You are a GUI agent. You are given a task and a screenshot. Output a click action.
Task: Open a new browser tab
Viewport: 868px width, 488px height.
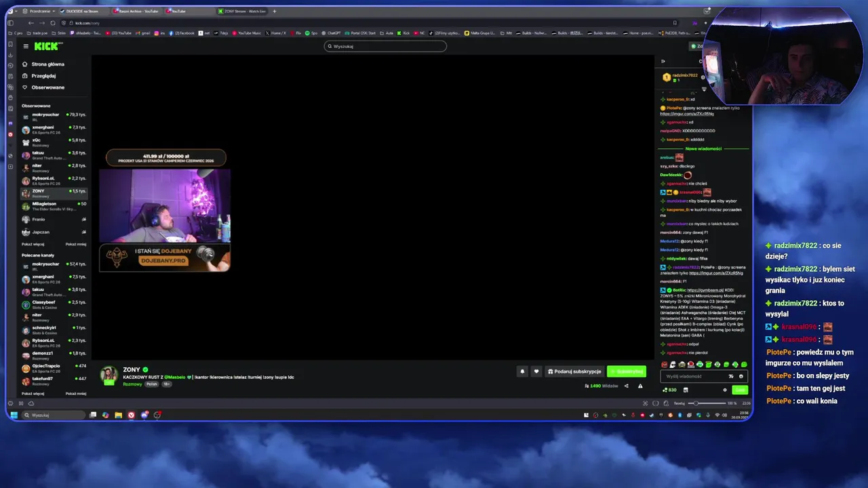(275, 12)
